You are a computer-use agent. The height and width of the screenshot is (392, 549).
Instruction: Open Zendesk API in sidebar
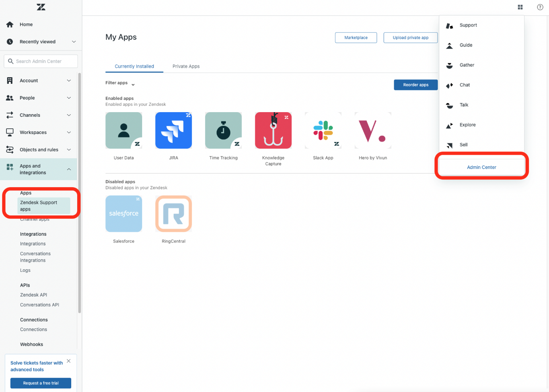pos(33,295)
